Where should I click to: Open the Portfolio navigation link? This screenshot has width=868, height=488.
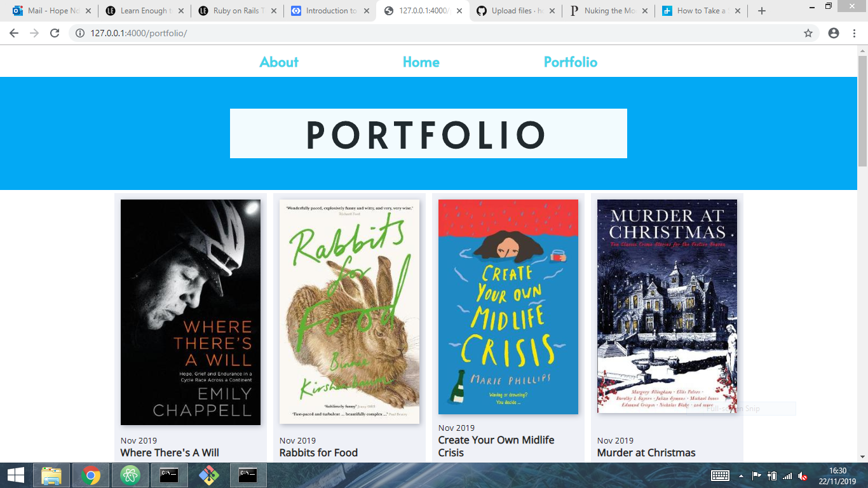[571, 62]
